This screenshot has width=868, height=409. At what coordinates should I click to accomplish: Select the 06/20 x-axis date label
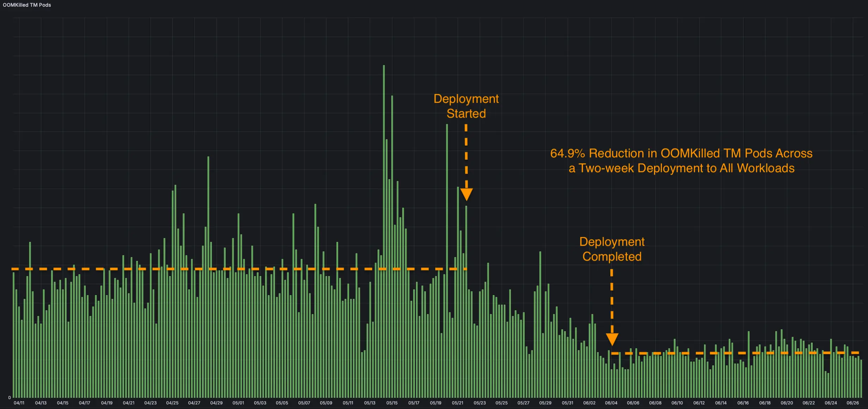tap(787, 403)
